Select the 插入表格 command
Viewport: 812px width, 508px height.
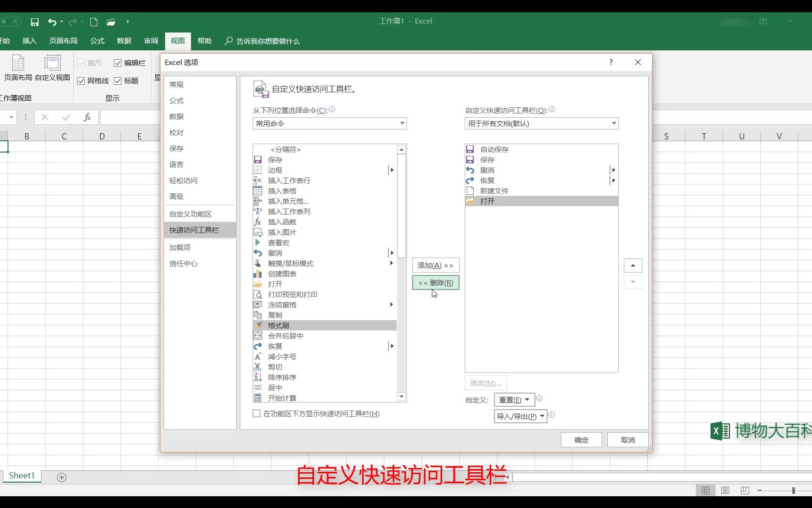(x=325, y=191)
